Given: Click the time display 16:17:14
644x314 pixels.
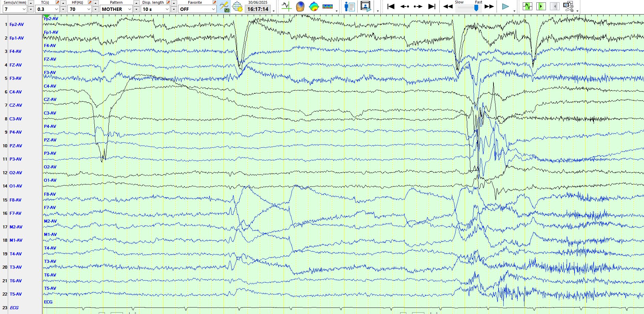Looking at the screenshot, I should point(258,9).
